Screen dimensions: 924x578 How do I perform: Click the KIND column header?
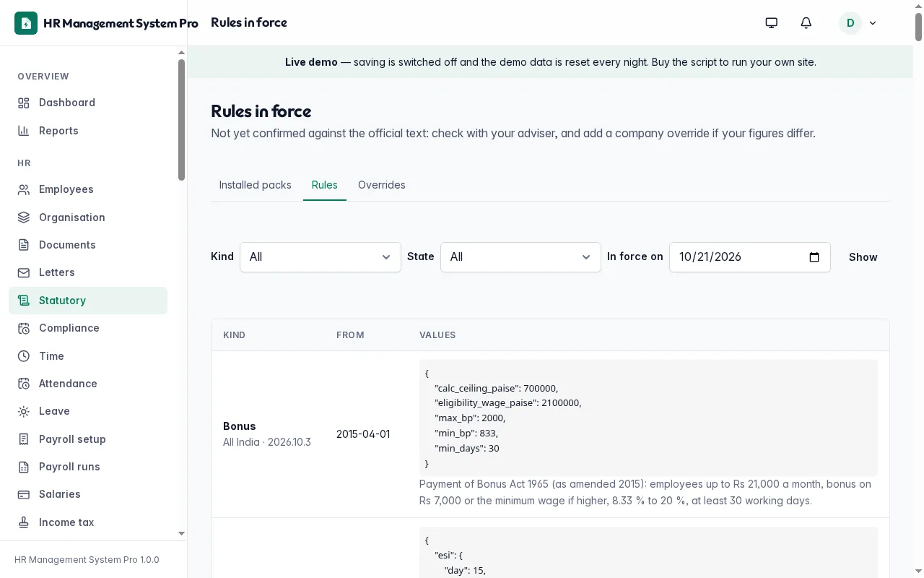click(x=235, y=335)
